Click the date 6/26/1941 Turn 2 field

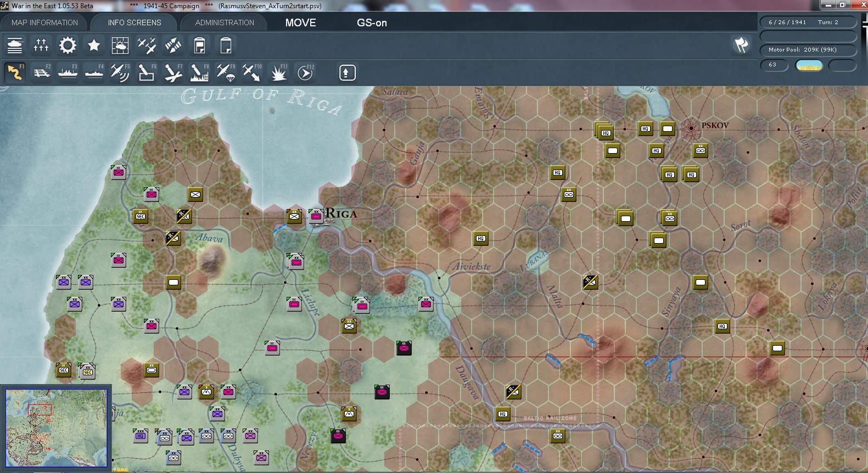808,22
